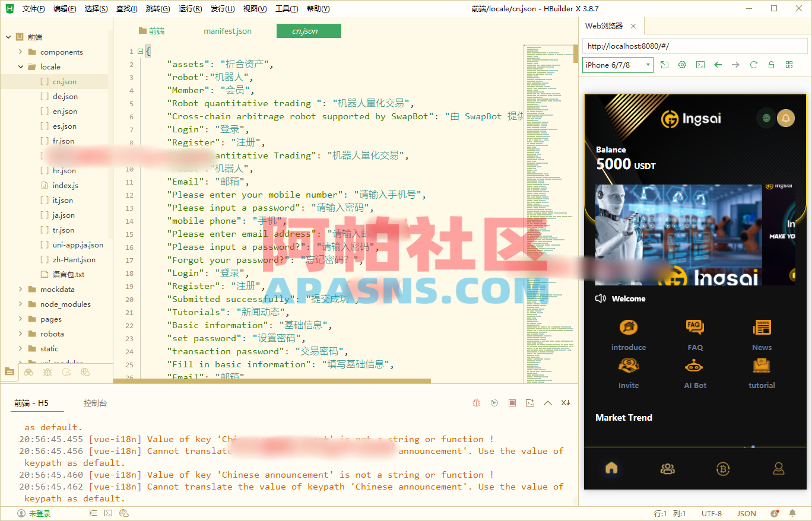This screenshot has width=812, height=521.
Task: Open the browser console icon next to settings
Action: (700, 65)
